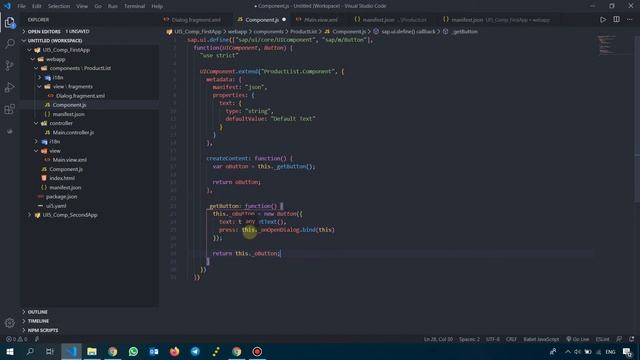Open the Run and Debug view
This screenshot has width=640, height=360.
[x=10, y=87]
